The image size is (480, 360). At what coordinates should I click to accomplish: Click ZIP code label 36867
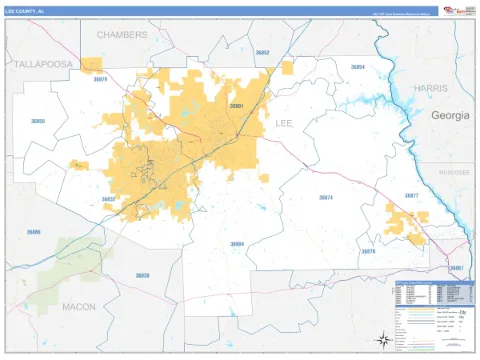[x=457, y=268]
